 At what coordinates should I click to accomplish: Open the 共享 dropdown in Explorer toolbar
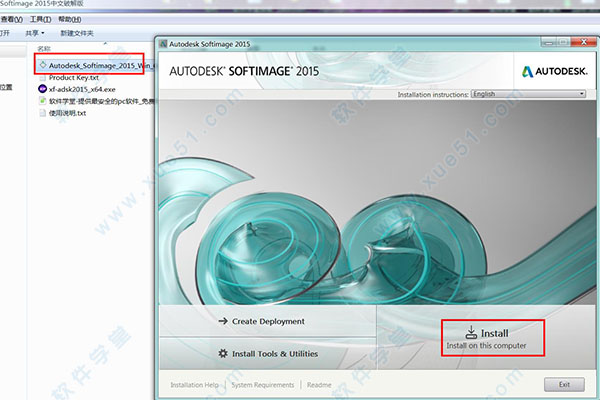[x=34, y=33]
